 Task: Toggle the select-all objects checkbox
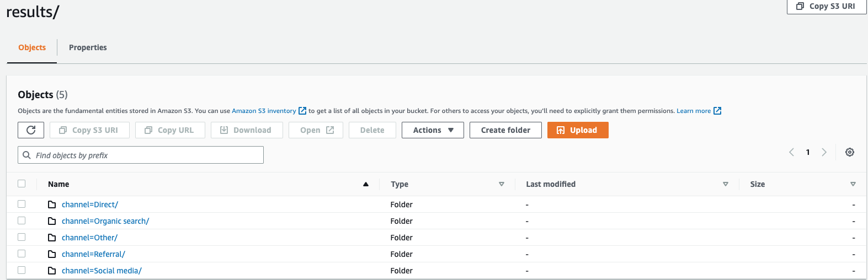[22, 184]
